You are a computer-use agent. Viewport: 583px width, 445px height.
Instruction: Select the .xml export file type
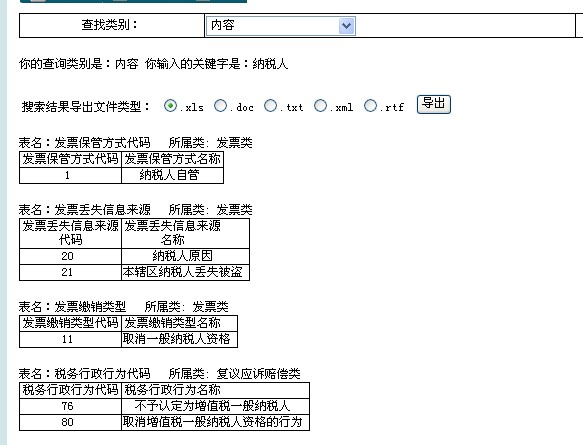[320, 106]
